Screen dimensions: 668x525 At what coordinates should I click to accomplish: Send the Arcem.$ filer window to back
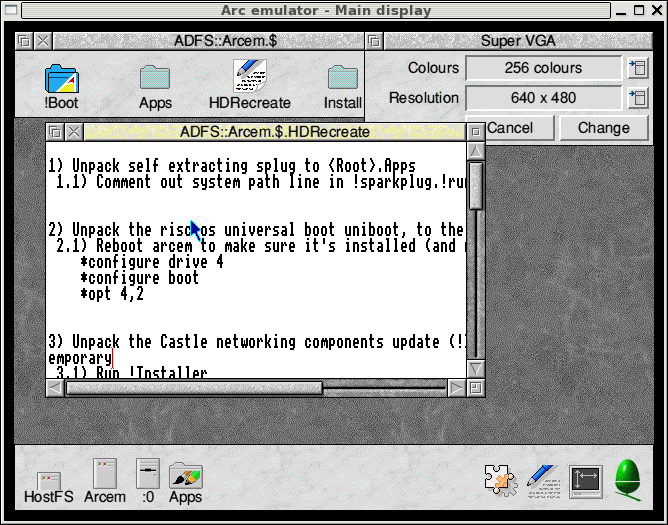point(24,41)
